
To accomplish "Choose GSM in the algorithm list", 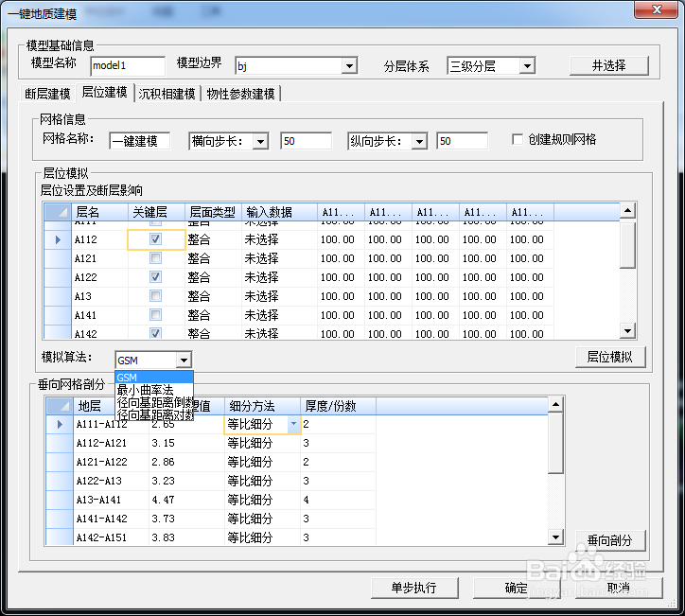I will click(154, 378).
